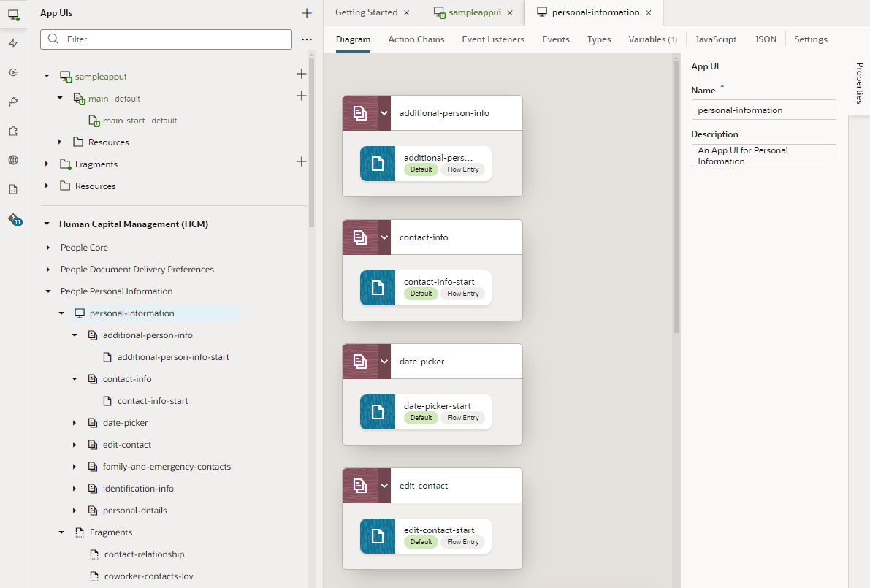The image size is (870, 588).
Task: Collapse People Personal Information node
Action: pos(47,291)
